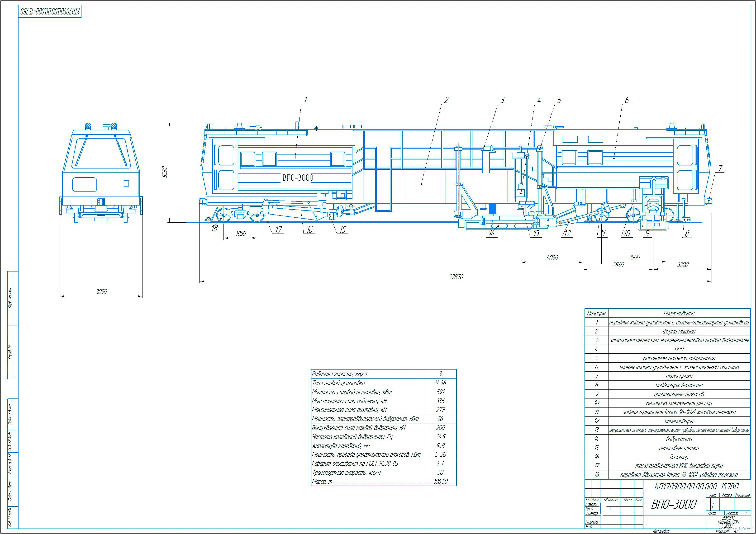Select 'подборщик балласта'
This screenshot has height=534, width=756.
[x=679, y=385]
